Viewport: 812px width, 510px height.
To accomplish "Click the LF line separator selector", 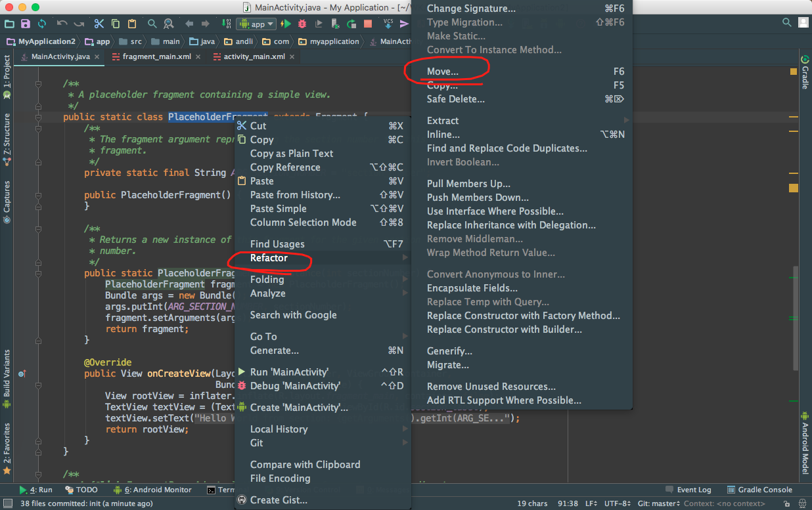I will [591, 503].
